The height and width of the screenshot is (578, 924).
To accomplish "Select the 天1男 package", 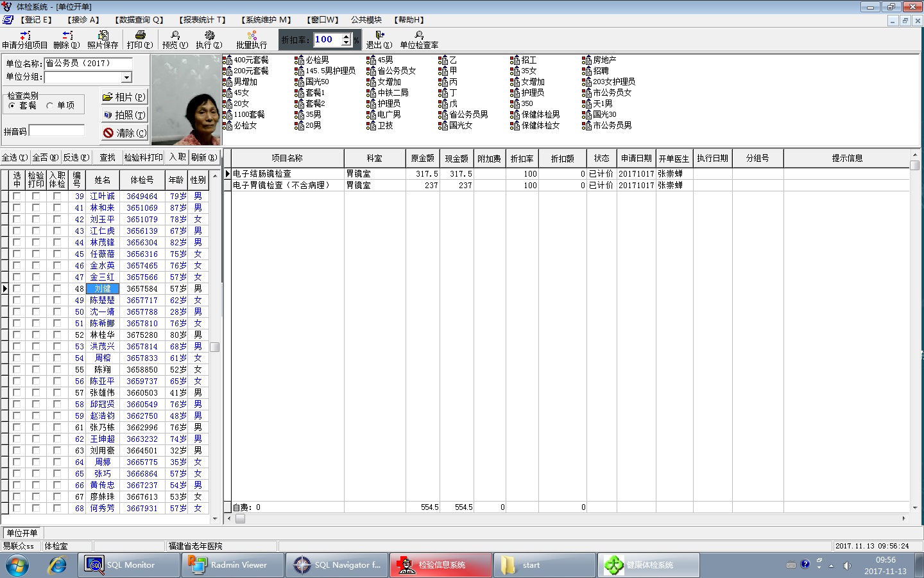I will click(x=597, y=104).
